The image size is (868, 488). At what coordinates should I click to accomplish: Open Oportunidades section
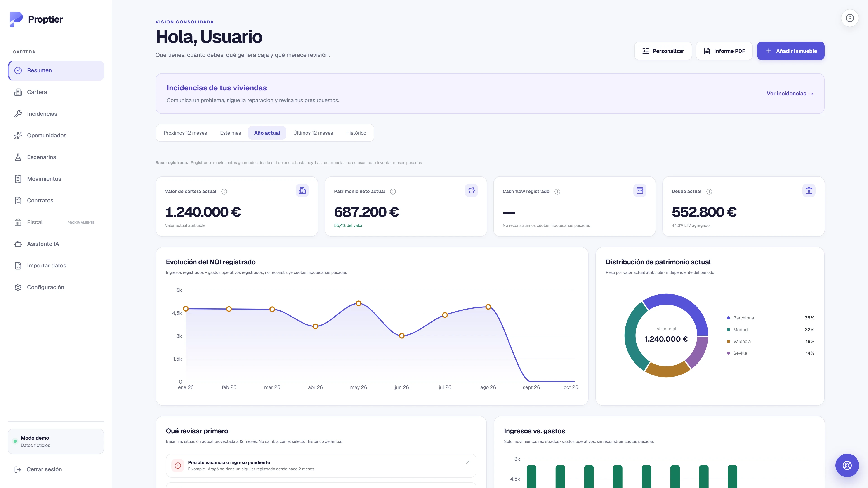56,135
